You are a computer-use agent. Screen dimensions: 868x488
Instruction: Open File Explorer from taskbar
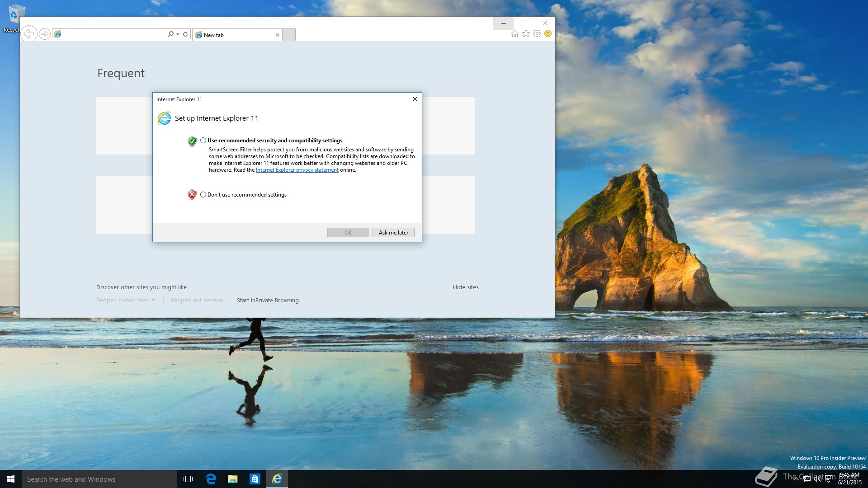(233, 479)
